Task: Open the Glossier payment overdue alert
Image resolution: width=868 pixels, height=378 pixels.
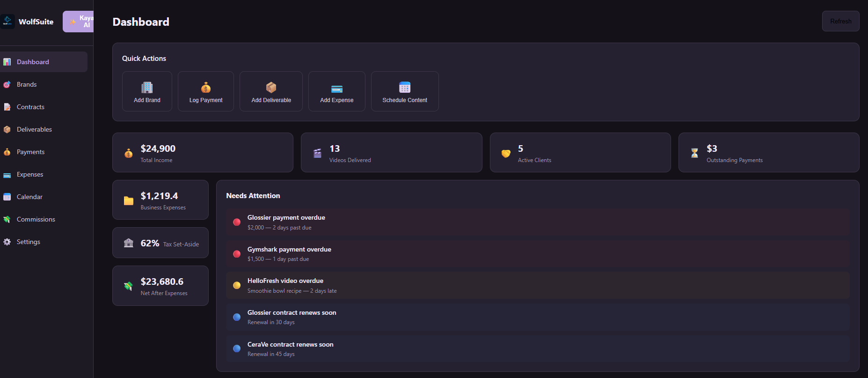Action: click(538, 222)
